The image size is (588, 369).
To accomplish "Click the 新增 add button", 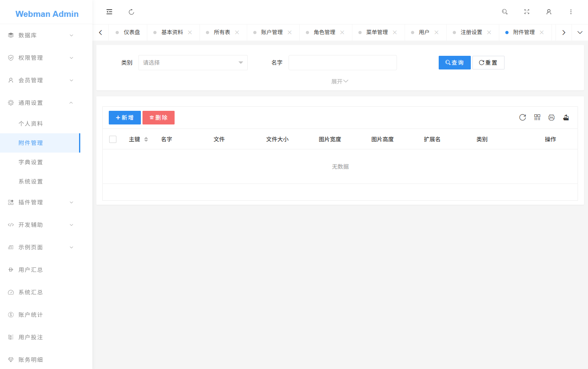I will click(124, 118).
